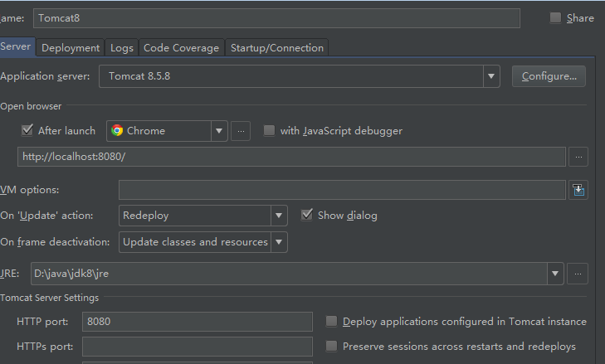605x364 pixels.
Task: Click the Configure... button
Action: (x=549, y=76)
